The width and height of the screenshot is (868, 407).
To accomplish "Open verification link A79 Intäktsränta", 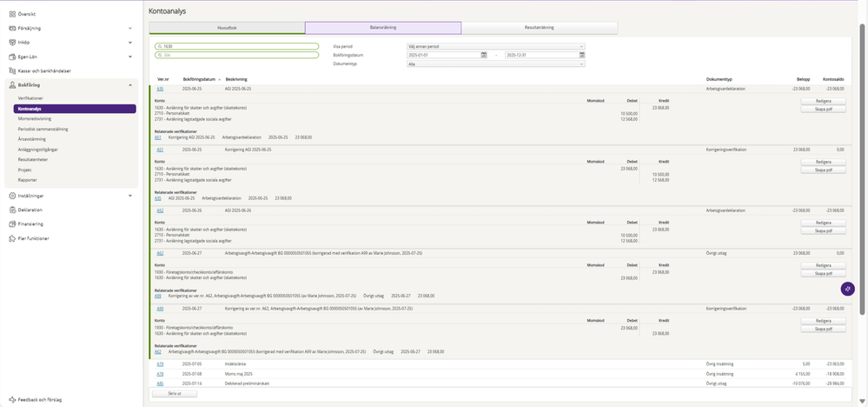I will coord(160,364).
